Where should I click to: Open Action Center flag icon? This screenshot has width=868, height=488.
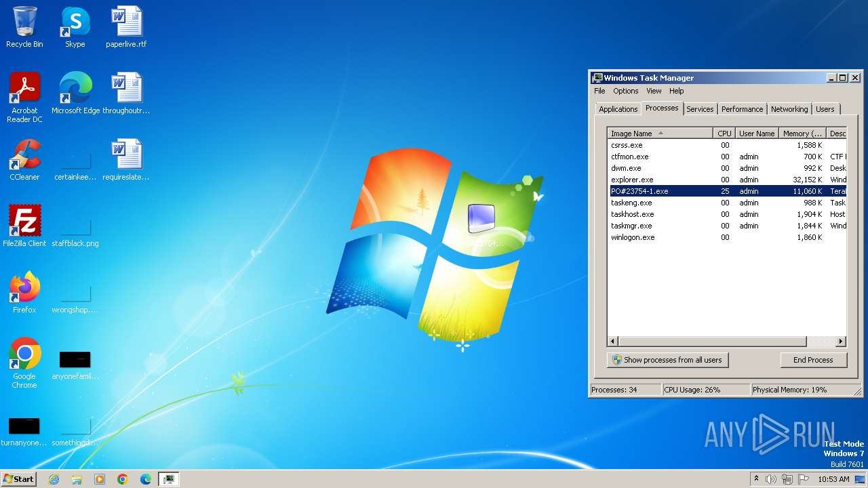point(804,479)
